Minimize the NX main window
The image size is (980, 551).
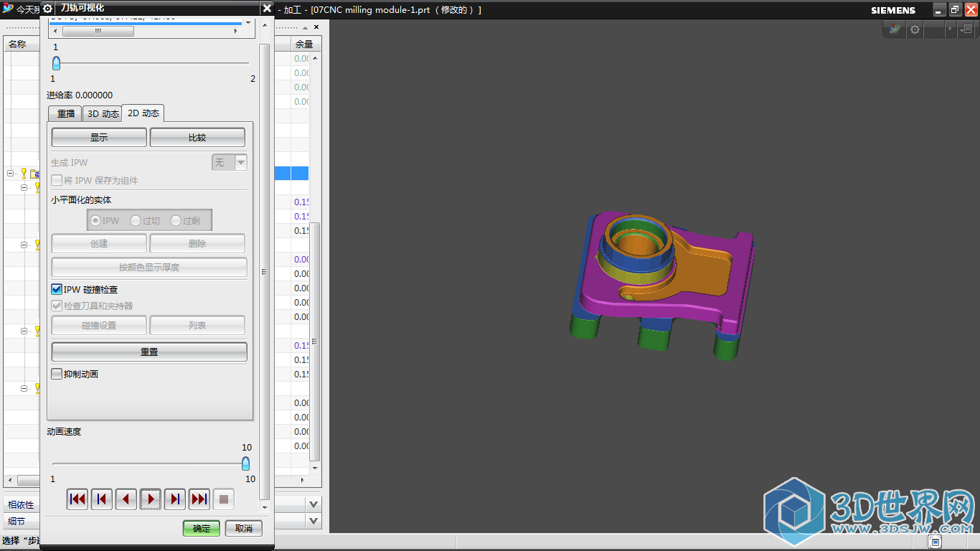939,9
